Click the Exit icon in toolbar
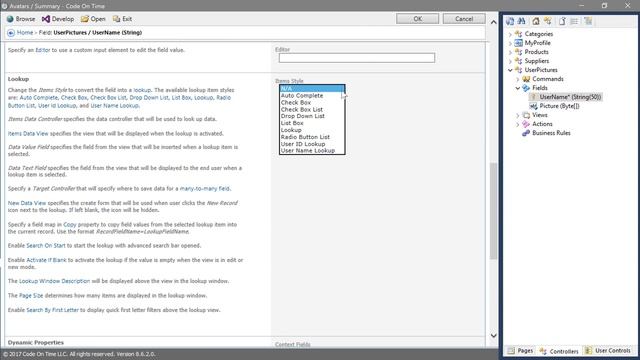 (x=117, y=19)
